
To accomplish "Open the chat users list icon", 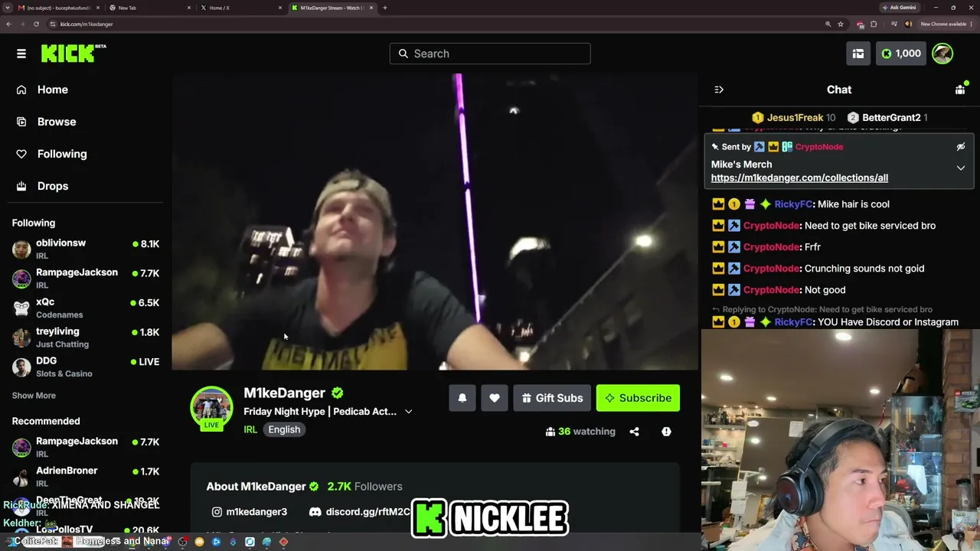I will pyautogui.click(x=960, y=90).
